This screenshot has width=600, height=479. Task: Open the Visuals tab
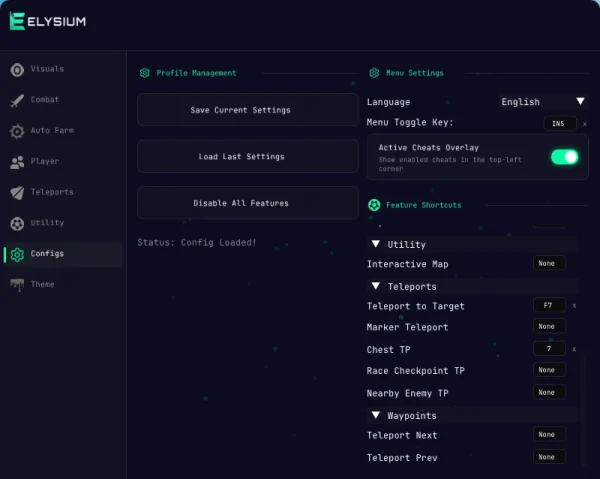(63, 69)
